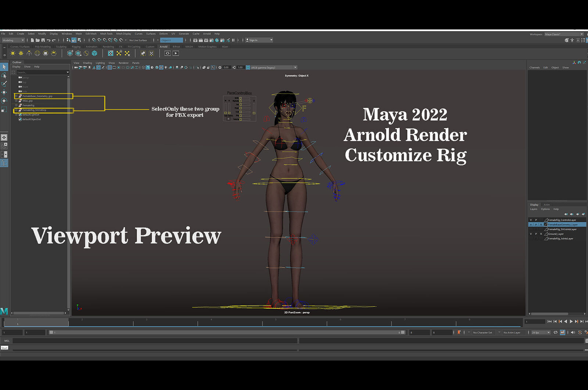Screen dimensions: 588x390
Task: Create Arnold Physical Sky shelf icon
Action: [54, 53]
